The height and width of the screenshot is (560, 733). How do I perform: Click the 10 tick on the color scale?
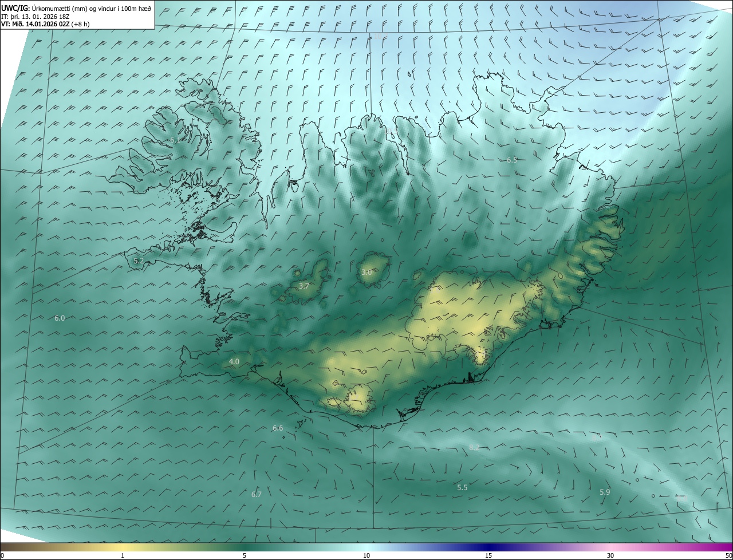click(366, 555)
